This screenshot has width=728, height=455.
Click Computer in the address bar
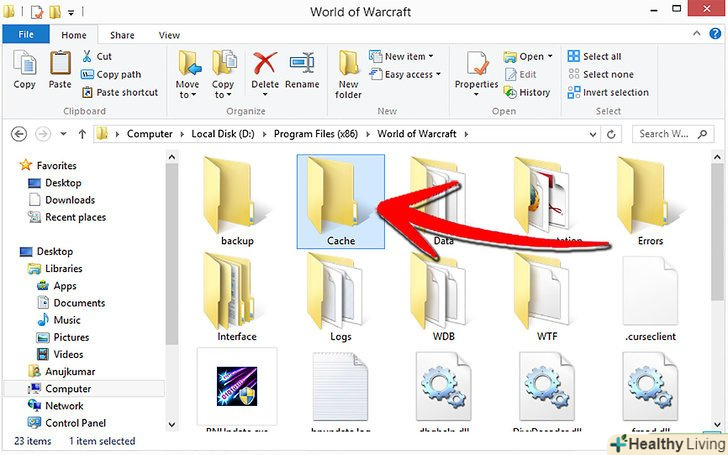click(150, 134)
